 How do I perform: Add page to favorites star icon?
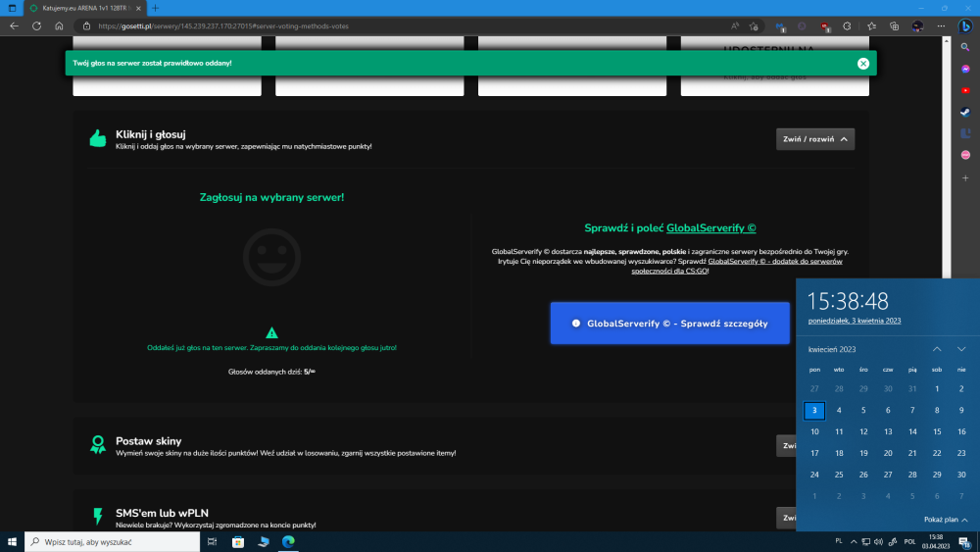(x=754, y=26)
